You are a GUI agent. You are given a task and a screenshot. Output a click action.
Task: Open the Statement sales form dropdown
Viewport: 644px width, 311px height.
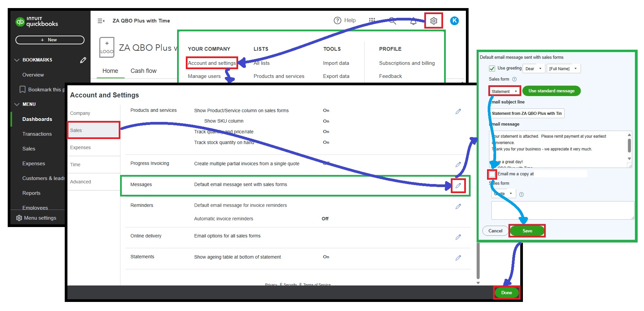(x=504, y=91)
